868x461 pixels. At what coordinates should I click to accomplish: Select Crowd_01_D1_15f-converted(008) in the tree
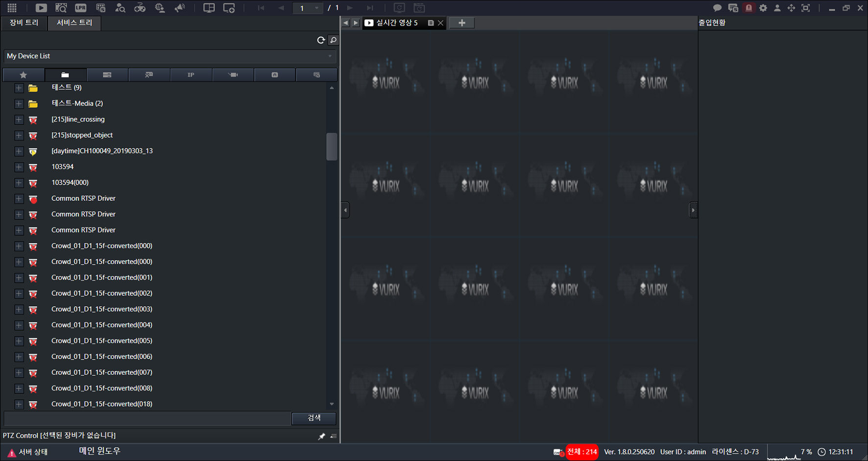[102, 388]
